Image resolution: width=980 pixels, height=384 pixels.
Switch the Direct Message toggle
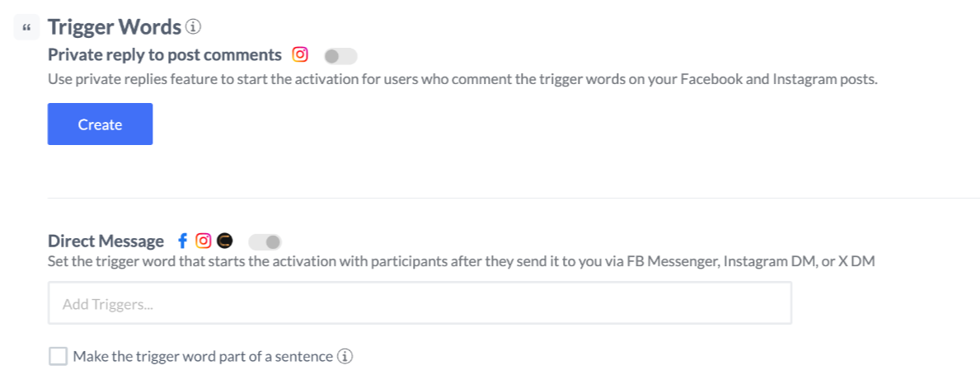coord(265,242)
